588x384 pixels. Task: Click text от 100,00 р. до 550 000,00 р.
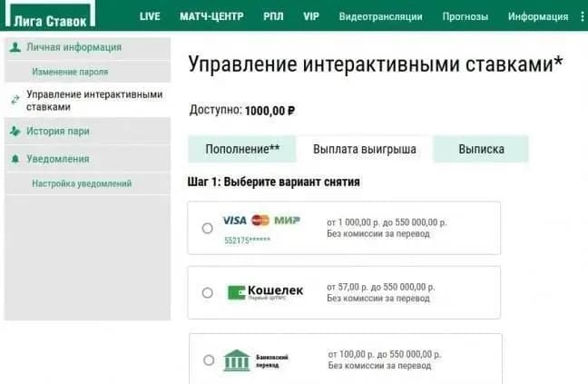(385, 354)
